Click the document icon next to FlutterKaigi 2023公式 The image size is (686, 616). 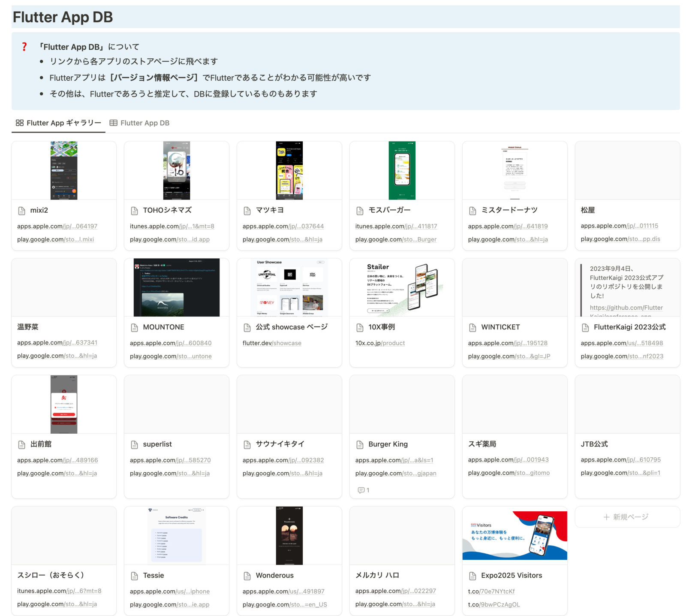coord(585,327)
